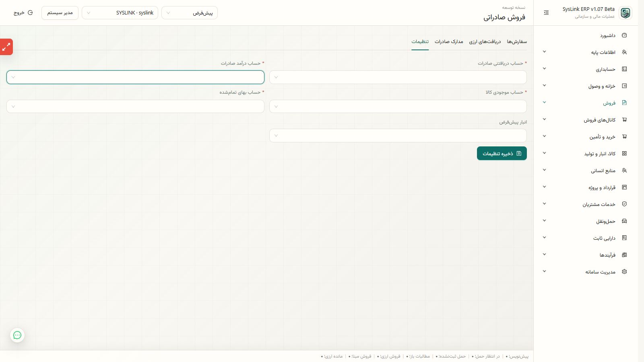The height and width of the screenshot is (362, 644).
Task: Click the فروش صادراتی page title
Action: click(x=504, y=17)
